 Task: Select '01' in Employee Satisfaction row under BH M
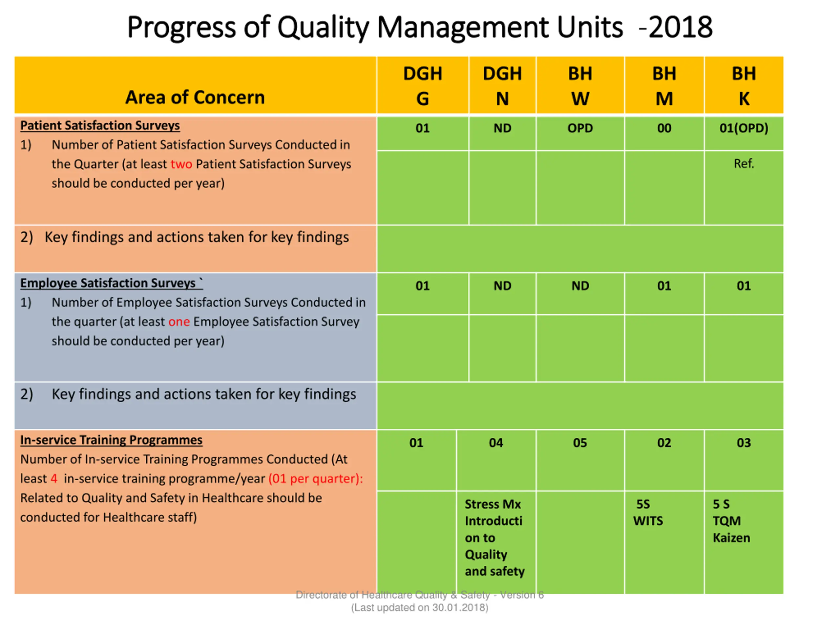(664, 285)
